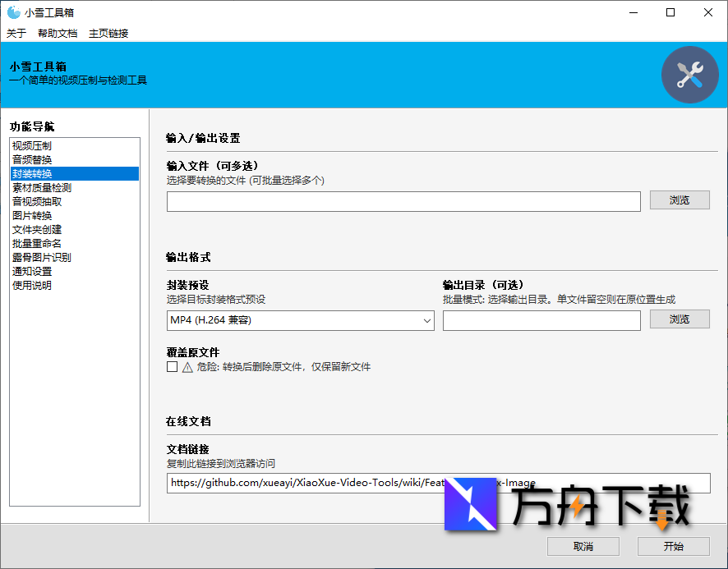Click the wrench tool icon in blue header
Screen dimensions: 728x569
click(x=689, y=74)
